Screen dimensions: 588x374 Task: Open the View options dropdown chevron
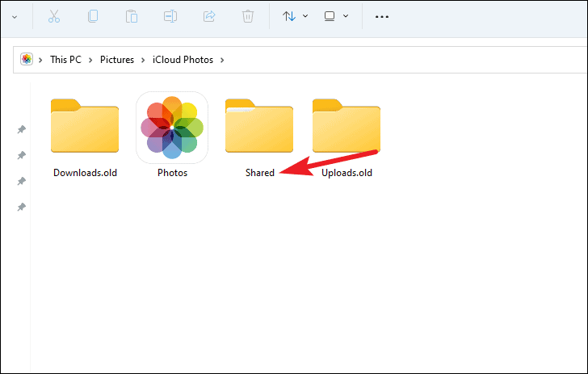click(x=346, y=16)
